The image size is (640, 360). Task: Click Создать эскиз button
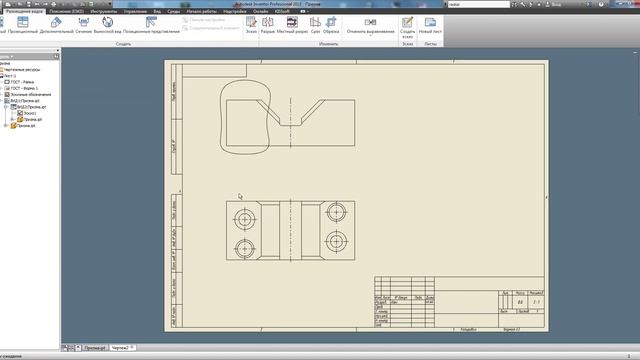coord(407,27)
